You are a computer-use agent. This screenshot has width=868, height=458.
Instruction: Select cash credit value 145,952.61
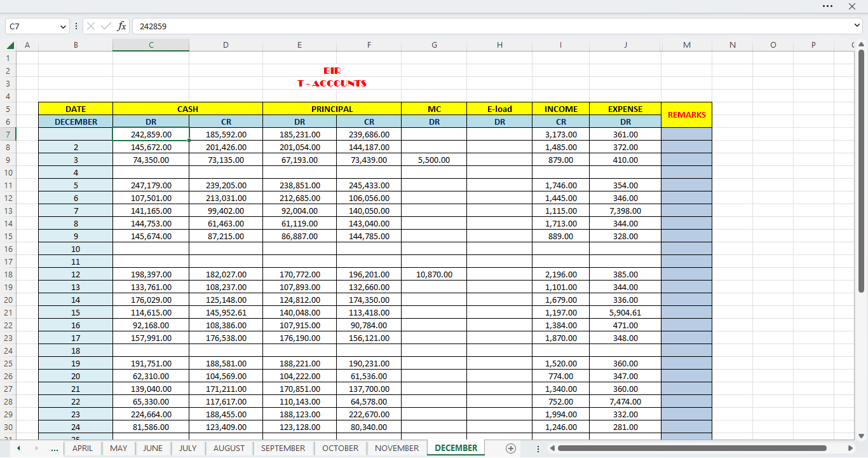click(x=226, y=312)
